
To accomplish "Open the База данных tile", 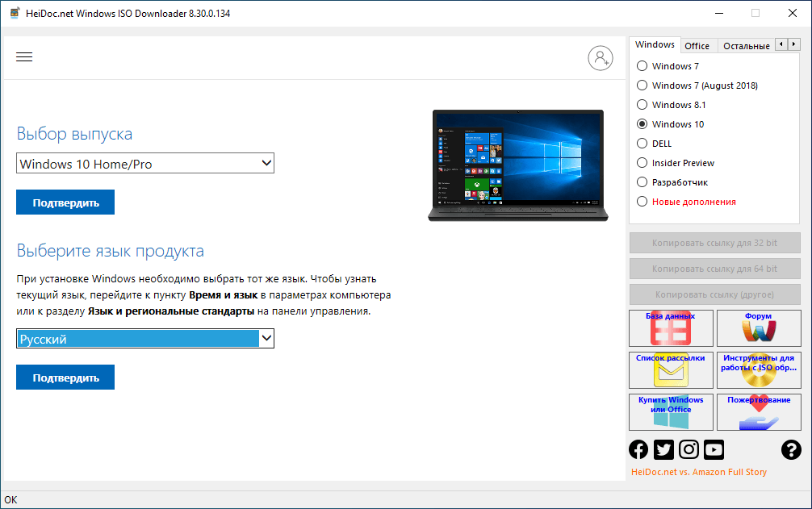I will pyautogui.click(x=671, y=328).
